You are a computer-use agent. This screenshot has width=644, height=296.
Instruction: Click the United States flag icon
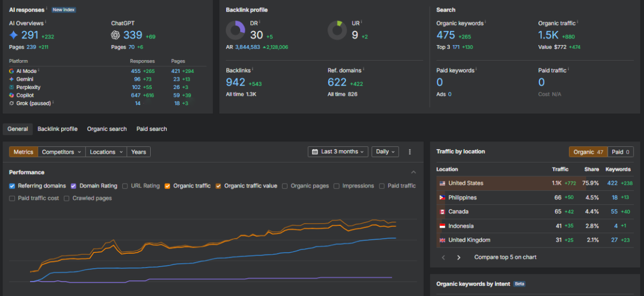point(442,184)
